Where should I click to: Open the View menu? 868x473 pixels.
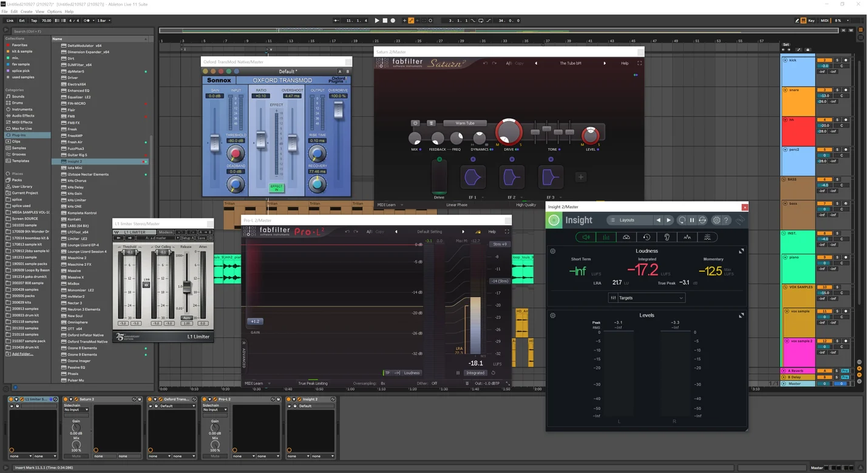tap(40, 12)
